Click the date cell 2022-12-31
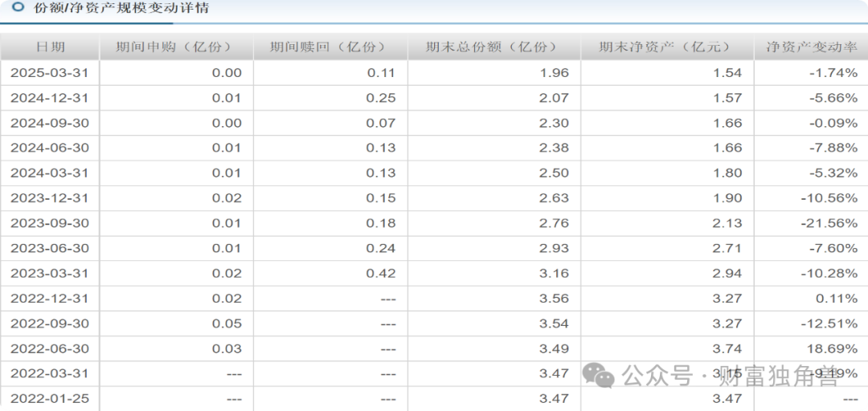868x411 pixels. 50,298
